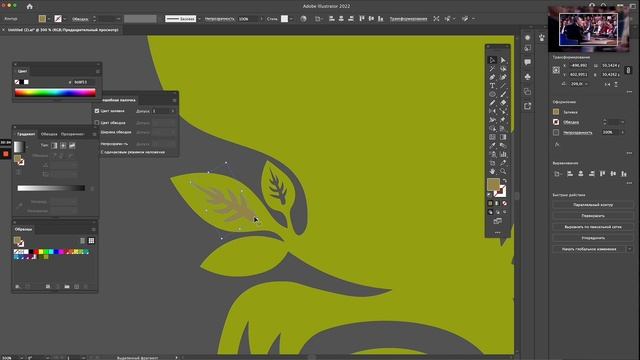Image resolution: width=640 pixels, height=360 pixels.
Task: Choose the radial gradient type icon
Action: tap(63, 146)
